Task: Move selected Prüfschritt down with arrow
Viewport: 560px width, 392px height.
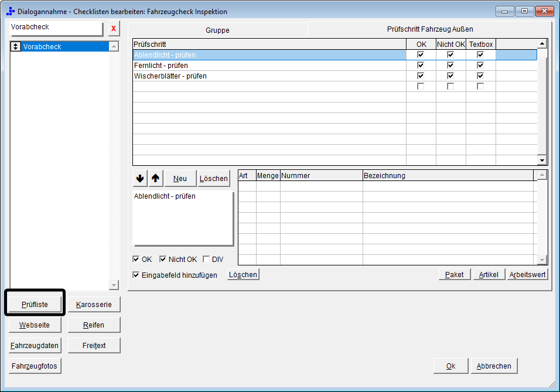Action: (140, 178)
